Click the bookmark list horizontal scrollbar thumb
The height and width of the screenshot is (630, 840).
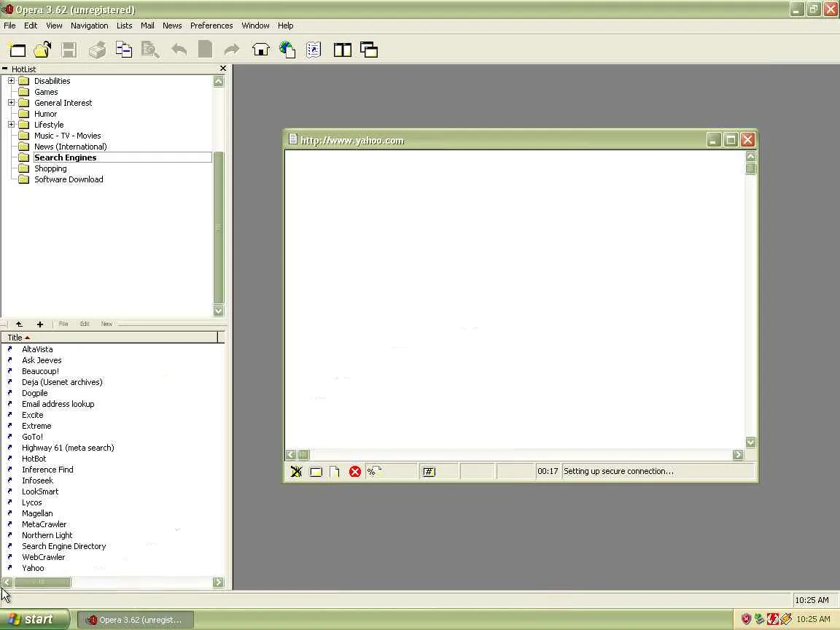pyautogui.click(x=42, y=583)
